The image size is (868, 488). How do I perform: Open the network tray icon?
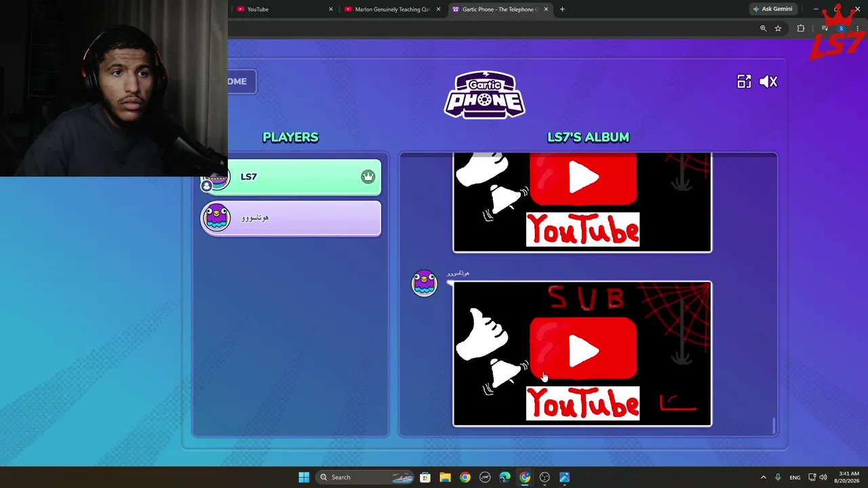point(812,477)
